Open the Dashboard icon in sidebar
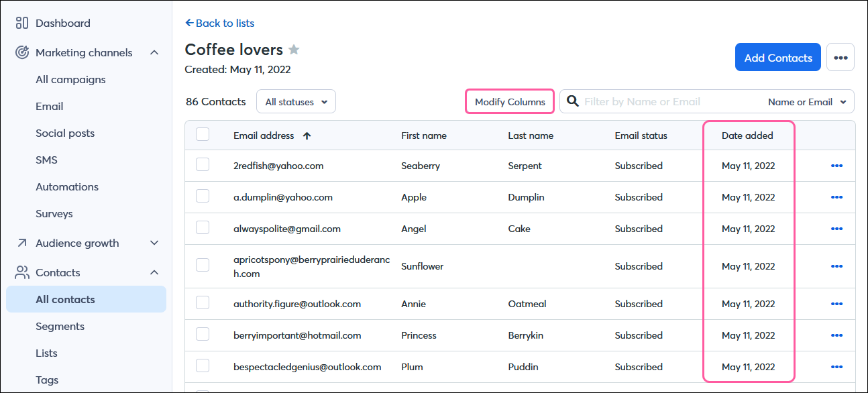The image size is (868, 393). pyautogui.click(x=22, y=23)
